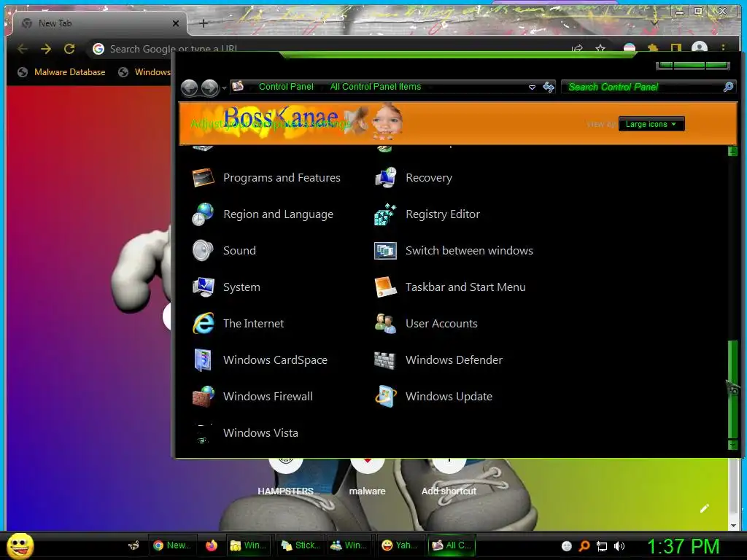The image size is (747, 560).
Task: Open Sound settings
Action: [x=224, y=251]
